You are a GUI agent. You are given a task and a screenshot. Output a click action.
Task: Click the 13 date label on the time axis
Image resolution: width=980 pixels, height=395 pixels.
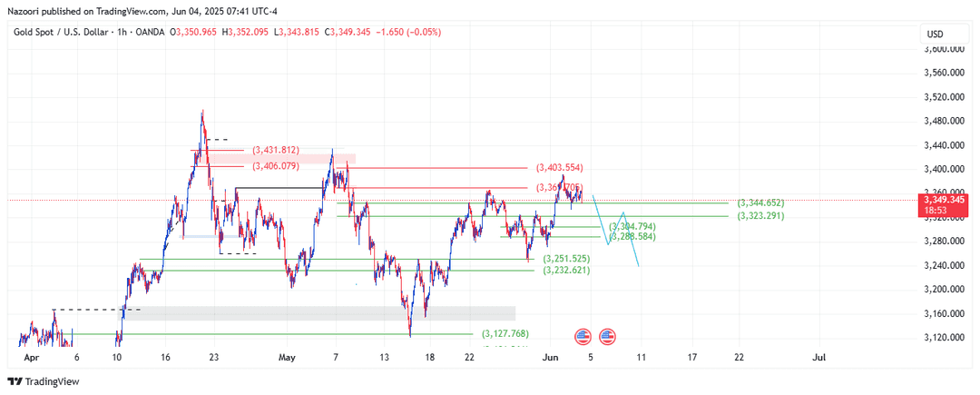(384, 358)
